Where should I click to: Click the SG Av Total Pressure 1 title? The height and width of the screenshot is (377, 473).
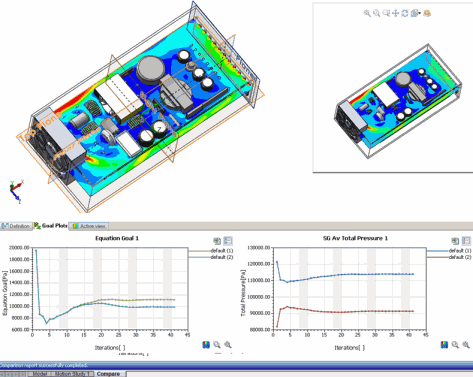(x=355, y=238)
